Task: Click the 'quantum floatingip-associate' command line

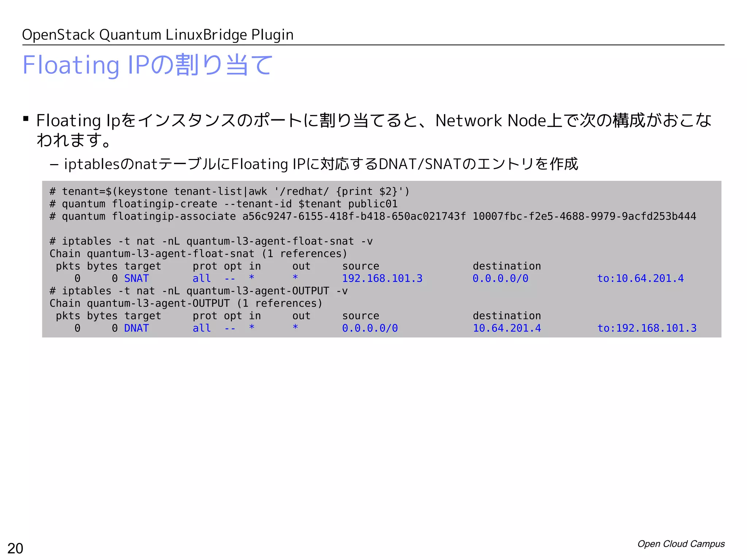Action: pyautogui.click(x=373, y=216)
